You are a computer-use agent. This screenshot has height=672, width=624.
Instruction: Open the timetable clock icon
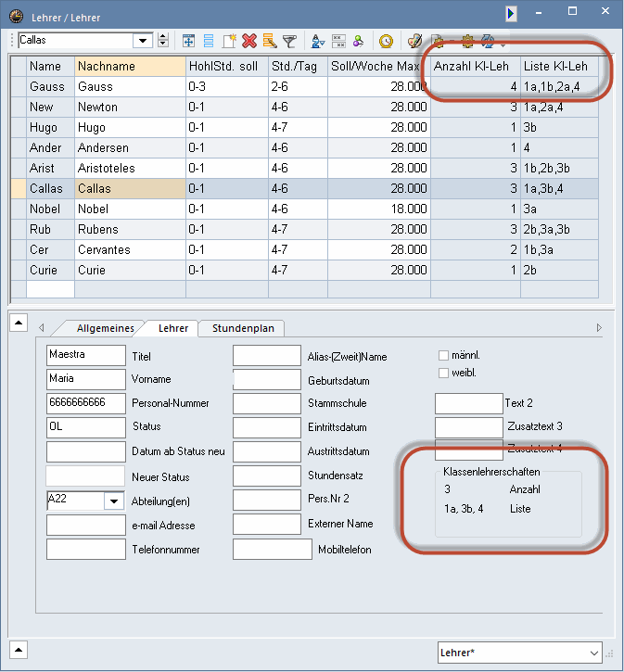click(x=386, y=41)
